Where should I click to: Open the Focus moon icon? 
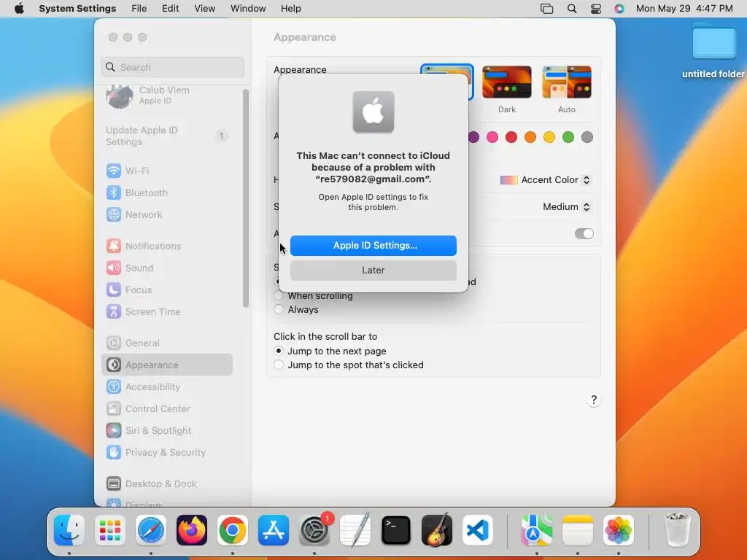(113, 289)
